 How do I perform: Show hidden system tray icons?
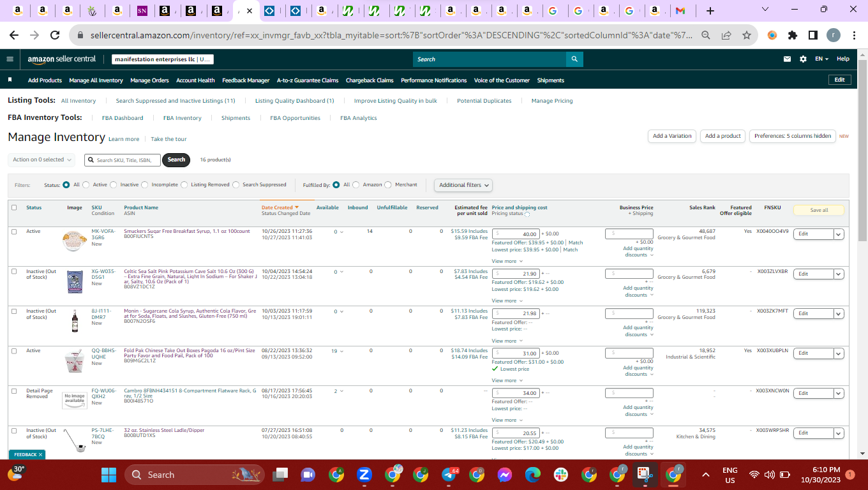tap(706, 475)
